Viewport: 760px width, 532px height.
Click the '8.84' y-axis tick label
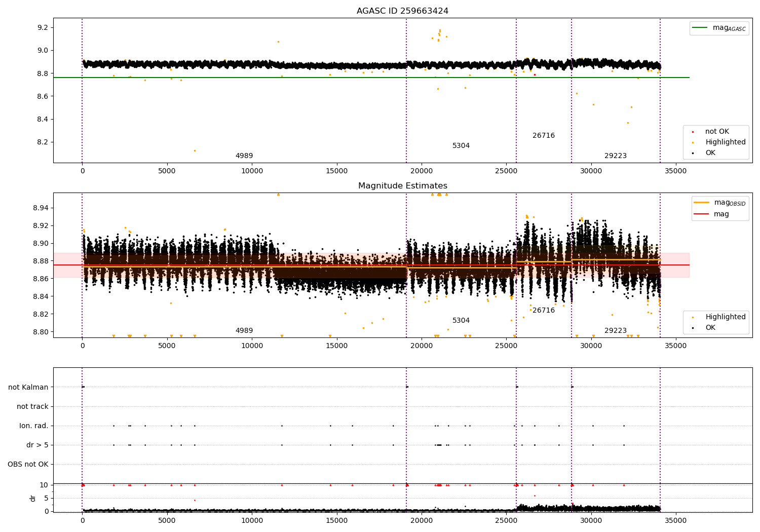coord(41,297)
